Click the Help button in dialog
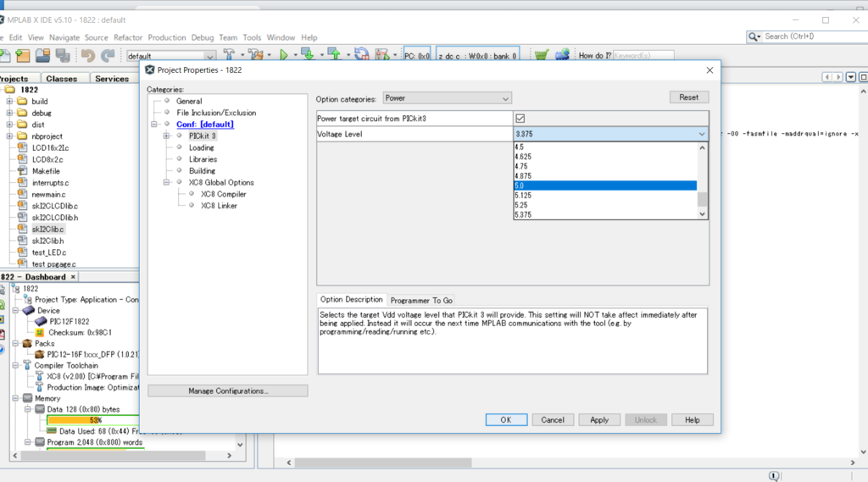868x482 pixels. [692, 420]
